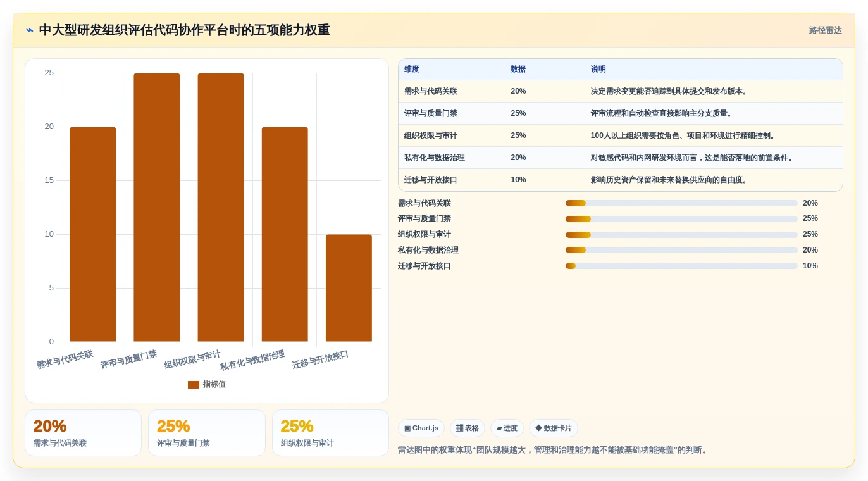Viewport: 868px width, 481px height.
Task: Click the 私有化与数据治理 progress bar
Action: (681, 250)
